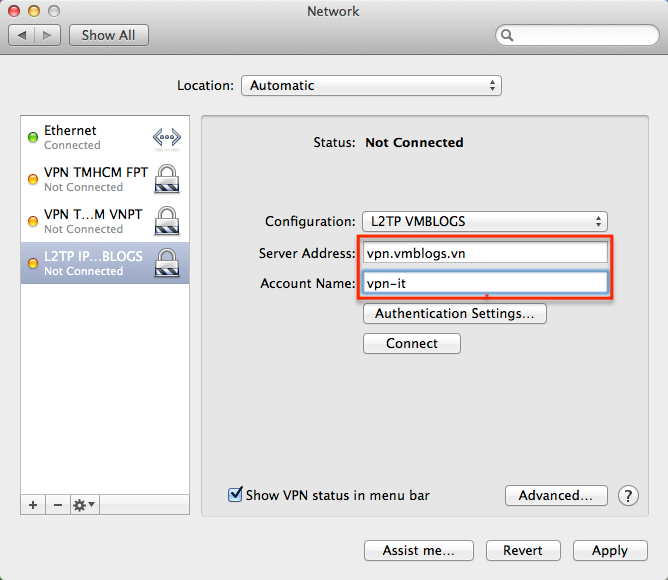Viewport: 668px width, 580px height.
Task: Open the gear action menu
Action: (84, 505)
